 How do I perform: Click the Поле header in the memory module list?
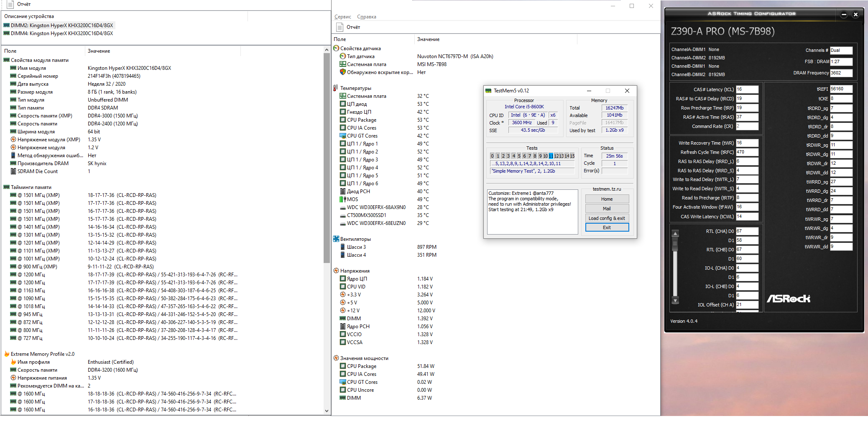tap(43, 51)
